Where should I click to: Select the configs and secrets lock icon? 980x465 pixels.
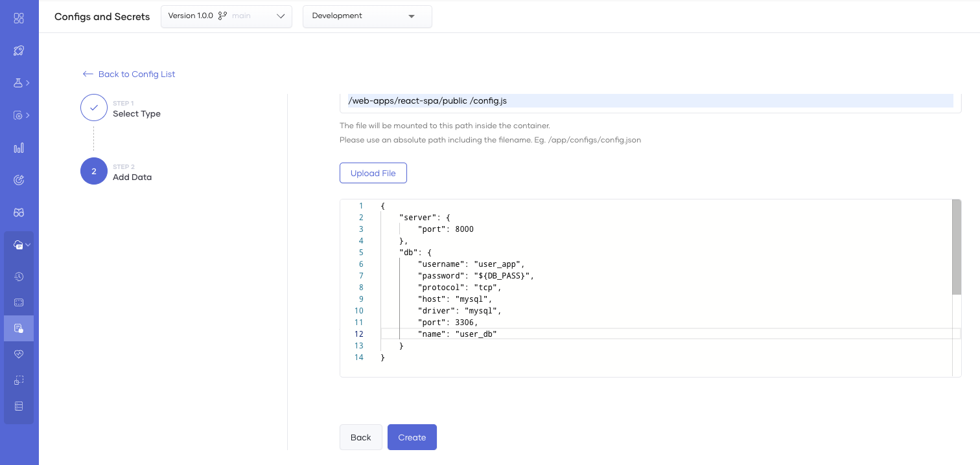point(19,328)
